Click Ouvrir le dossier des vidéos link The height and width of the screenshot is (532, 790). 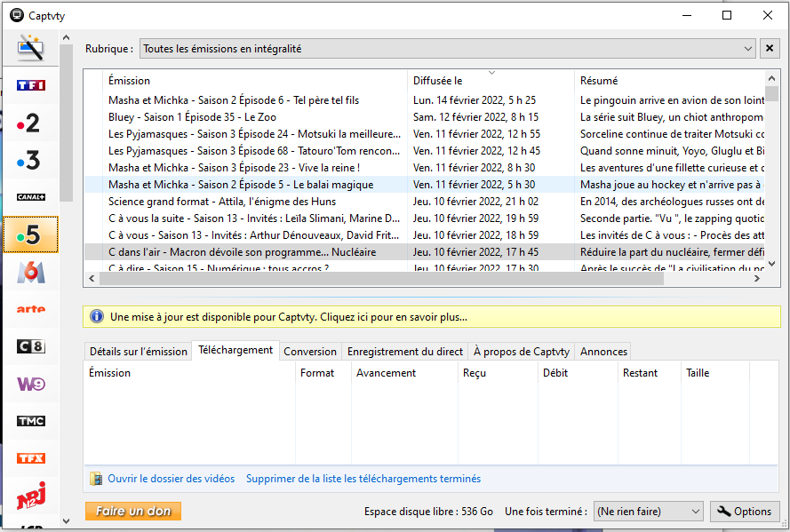tap(172, 479)
